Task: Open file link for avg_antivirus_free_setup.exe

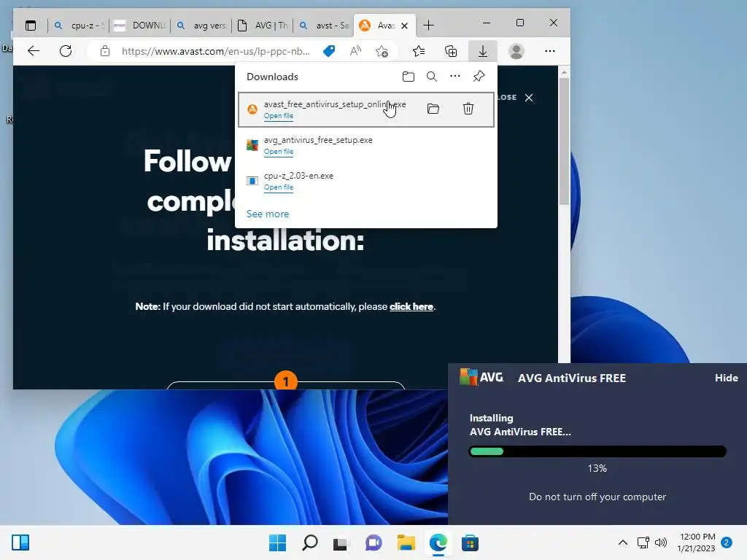Action: tap(279, 152)
